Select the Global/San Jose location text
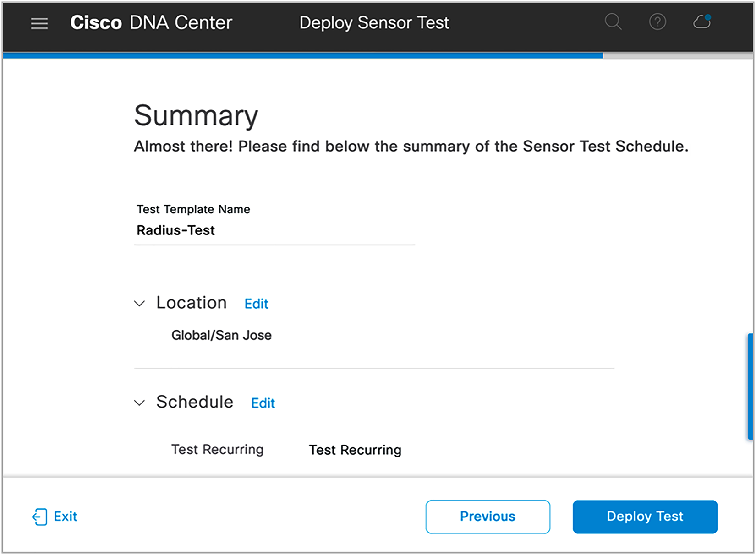The height and width of the screenshot is (555, 756). pyautogui.click(x=221, y=335)
